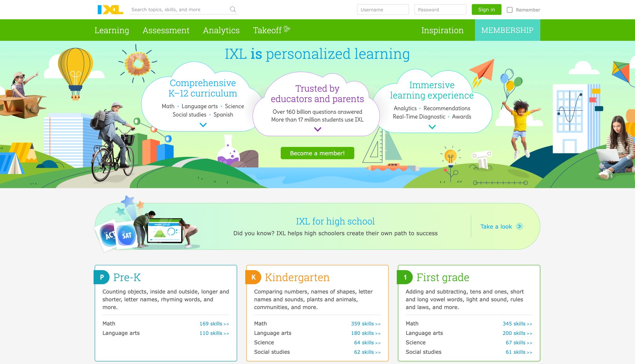Screen dimensions: 635x364
Task: Click the Pre-K heading
Action: pyautogui.click(x=127, y=277)
